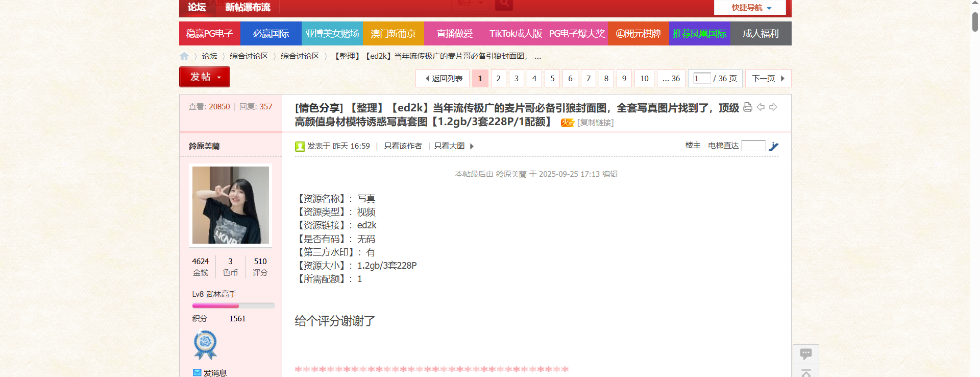Click the hot thread flame icon

(567, 123)
